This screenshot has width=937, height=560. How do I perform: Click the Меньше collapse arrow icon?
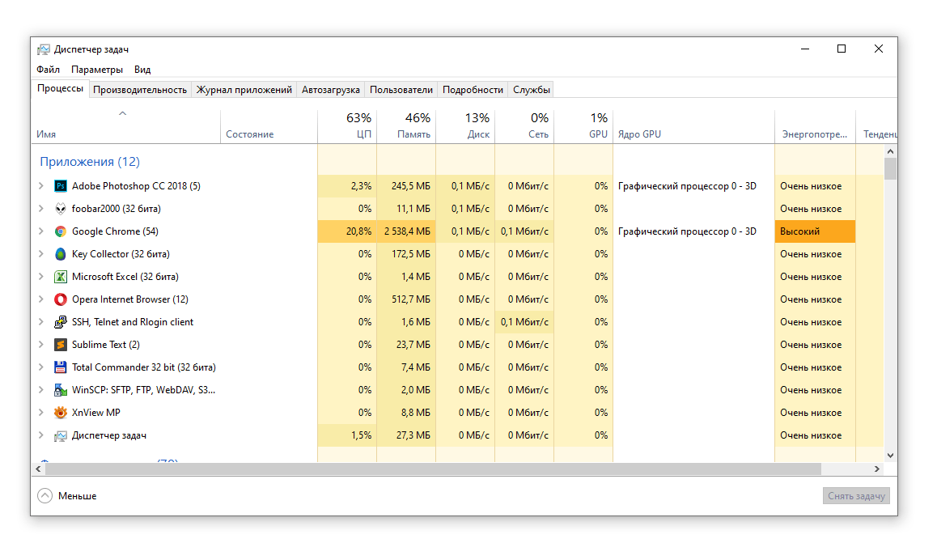click(45, 495)
